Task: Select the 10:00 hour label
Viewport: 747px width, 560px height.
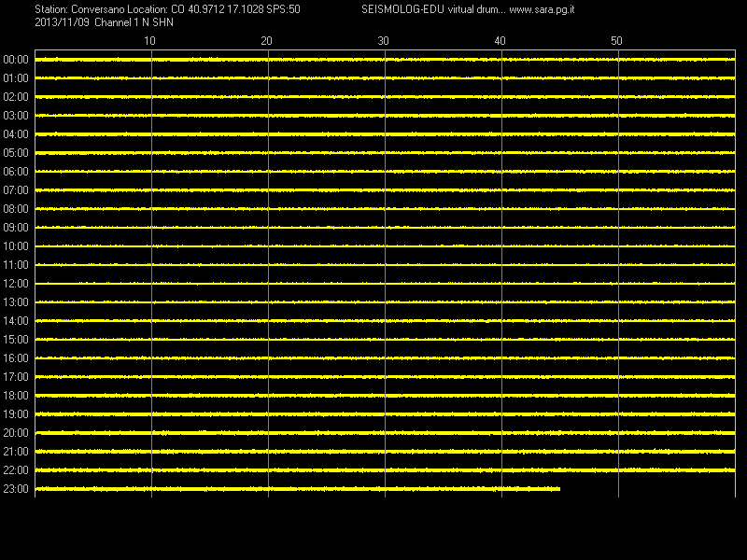Action: click(16, 246)
